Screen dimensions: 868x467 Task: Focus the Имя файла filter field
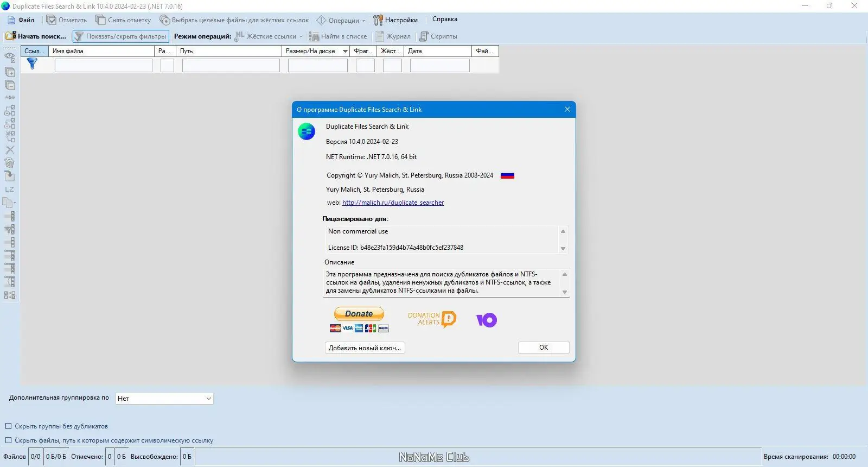click(x=104, y=66)
